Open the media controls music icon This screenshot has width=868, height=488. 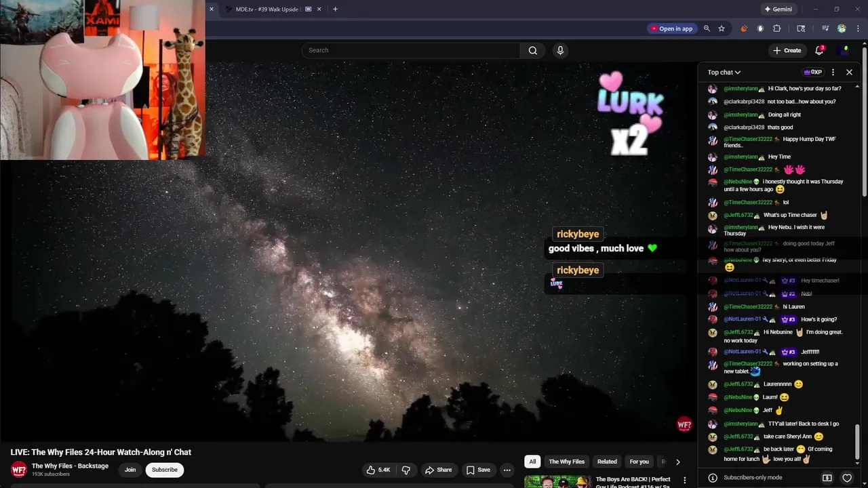(x=825, y=28)
